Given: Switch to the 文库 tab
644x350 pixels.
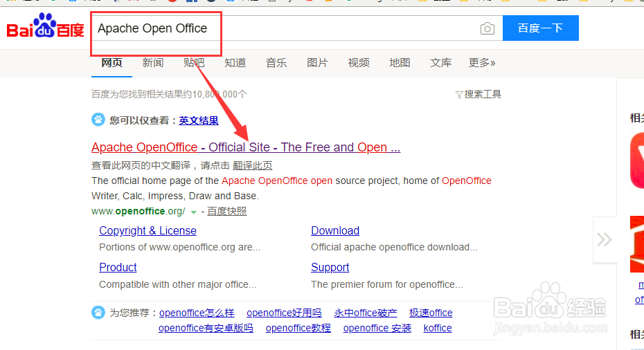Looking at the screenshot, I should click(440, 63).
